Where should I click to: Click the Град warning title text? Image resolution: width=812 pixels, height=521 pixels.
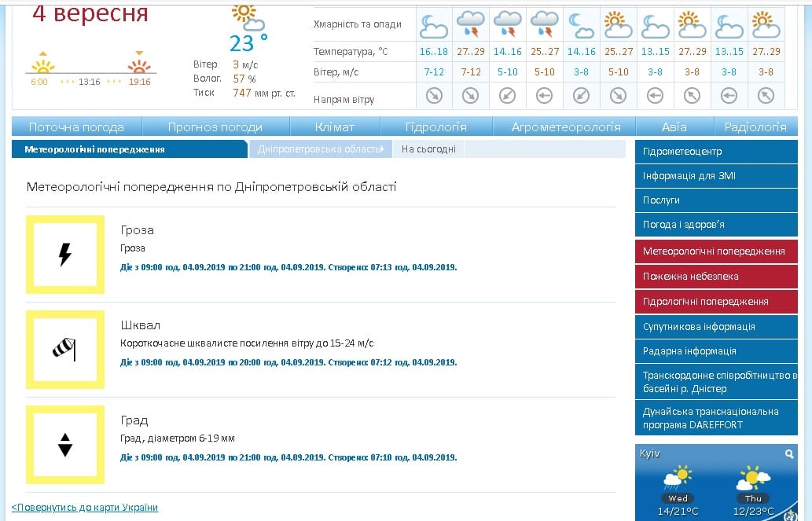pos(134,420)
